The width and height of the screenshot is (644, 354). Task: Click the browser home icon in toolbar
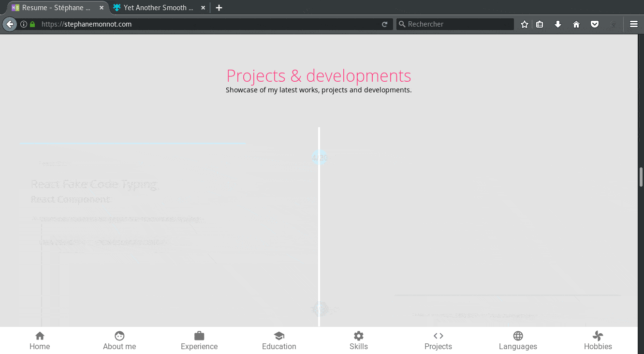(x=576, y=24)
